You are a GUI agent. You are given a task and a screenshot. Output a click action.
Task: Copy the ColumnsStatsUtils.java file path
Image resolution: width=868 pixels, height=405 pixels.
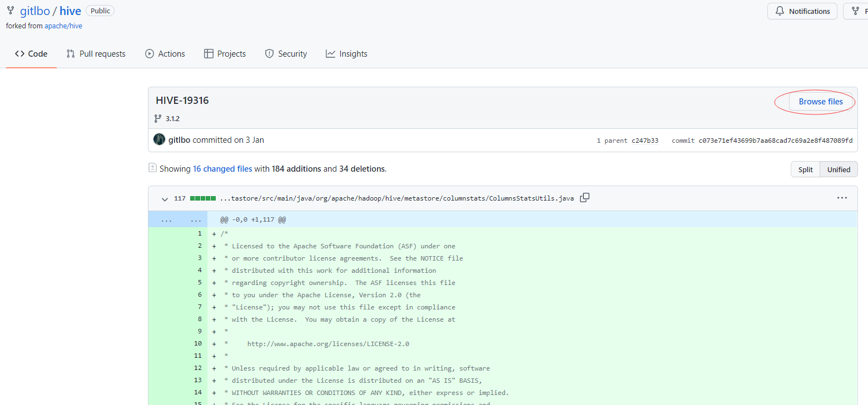click(x=584, y=198)
